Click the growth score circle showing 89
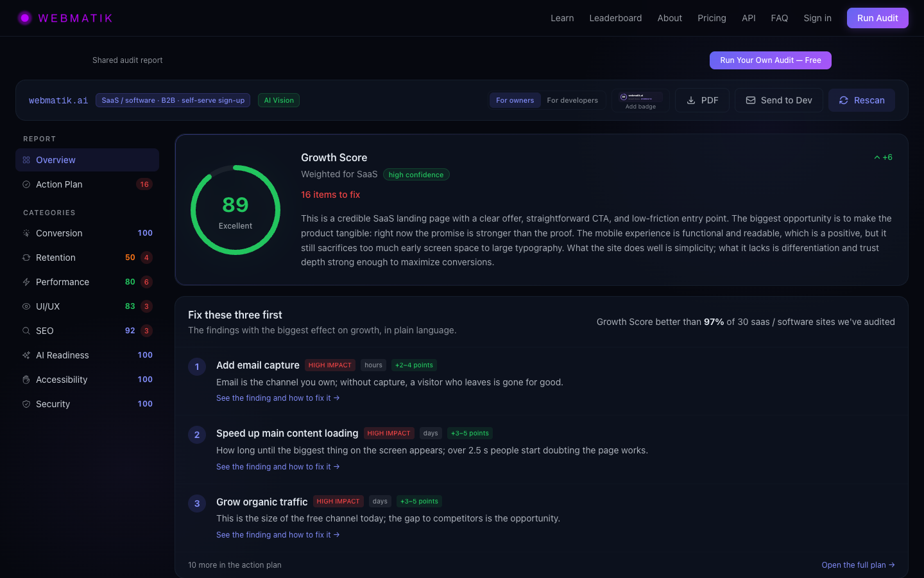This screenshot has height=578, width=924. [235, 210]
